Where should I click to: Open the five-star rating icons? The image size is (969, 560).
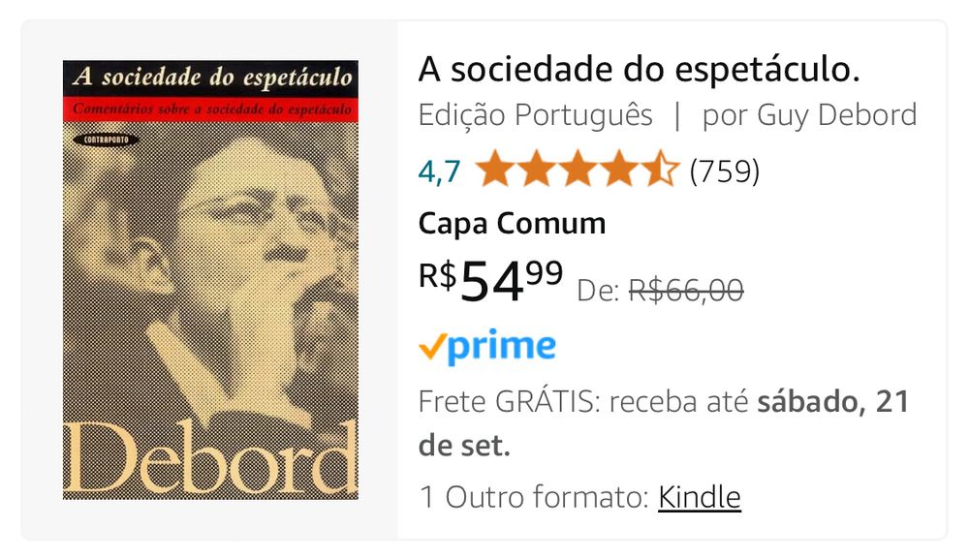[x=578, y=169]
